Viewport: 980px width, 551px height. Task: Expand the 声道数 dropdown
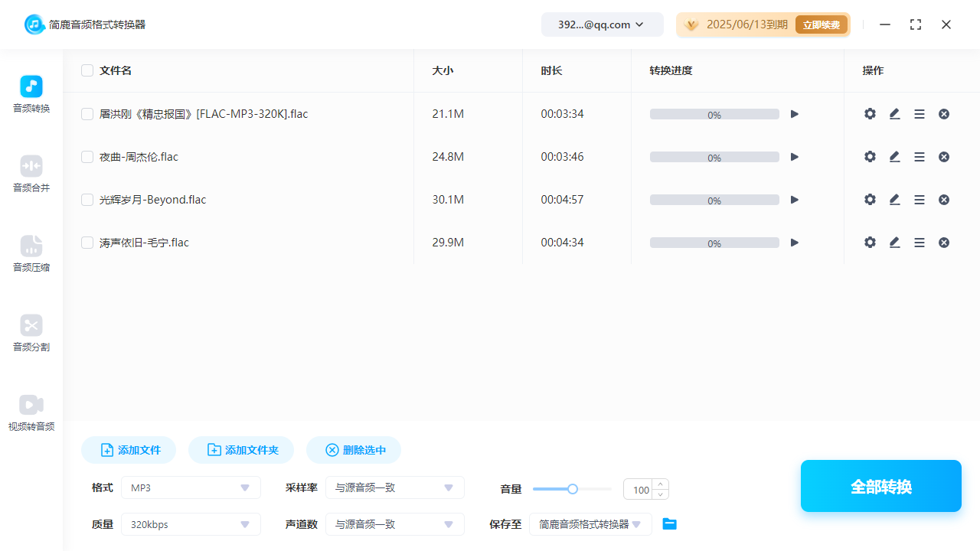coord(394,524)
